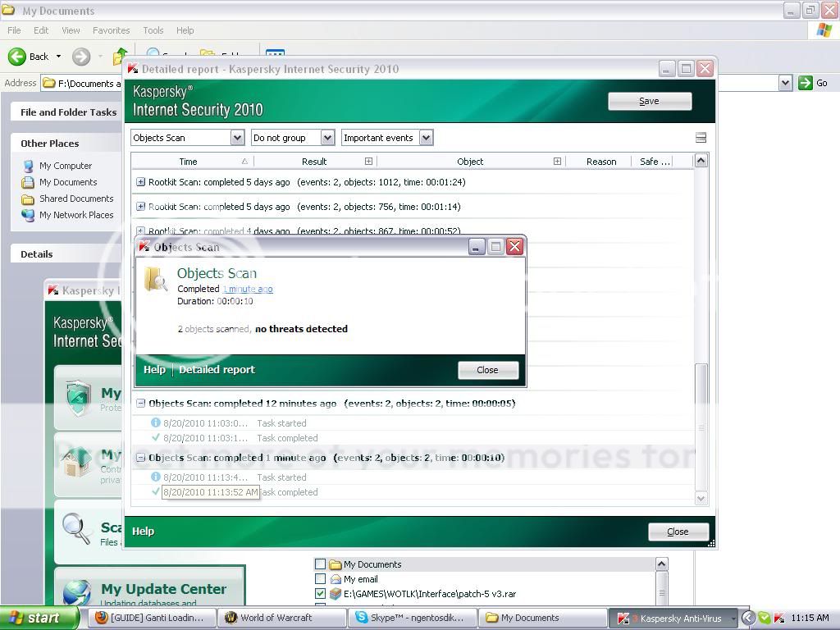
Task: Click Help in the Objects Scan dialog
Action: click(154, 370)
